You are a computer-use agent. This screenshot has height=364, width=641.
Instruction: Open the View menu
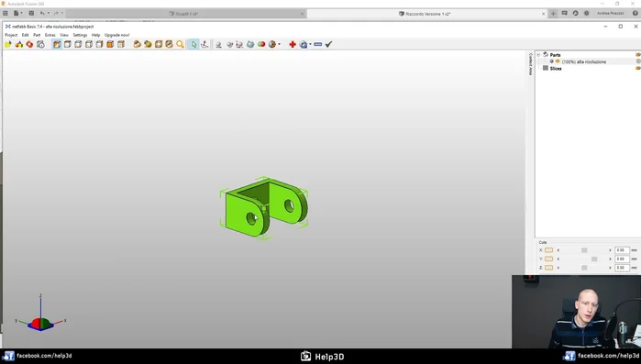(64, 35)
